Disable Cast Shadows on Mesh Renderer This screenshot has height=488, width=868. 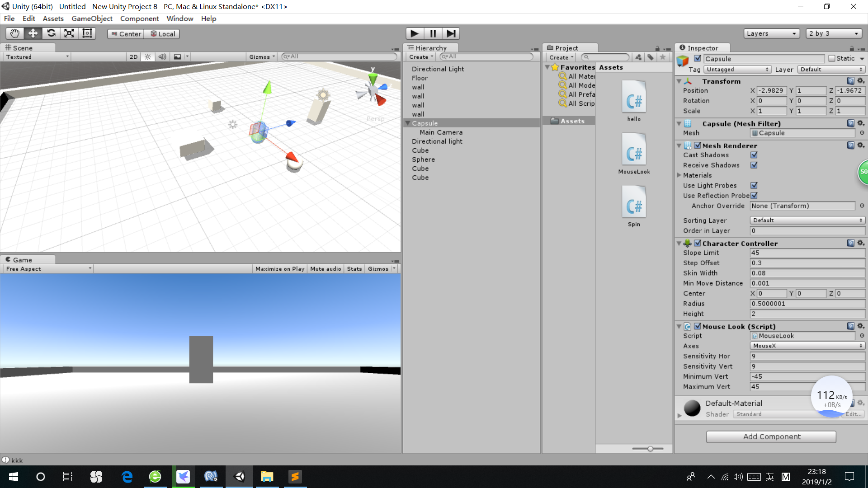coord(754,155)
